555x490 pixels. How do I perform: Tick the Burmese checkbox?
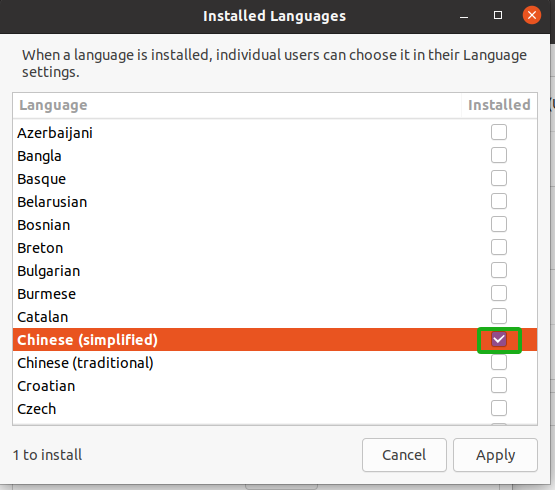[499, 294]
